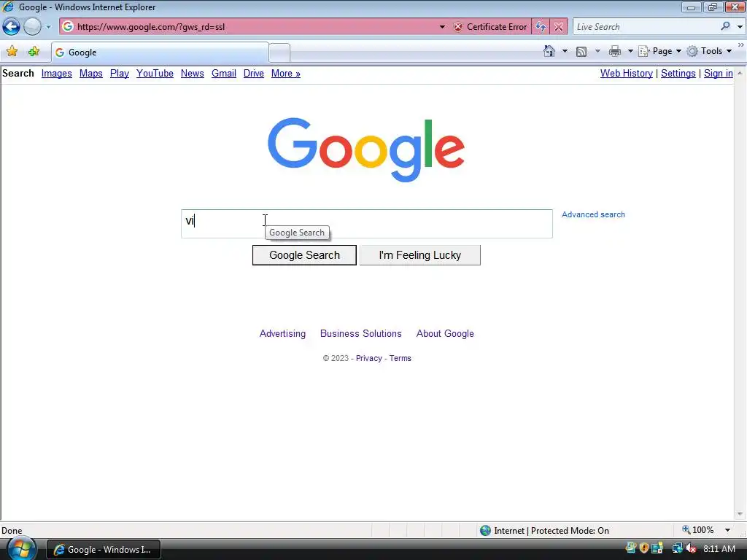
Task: Click the Google Search button
Action: coord(304,255)
